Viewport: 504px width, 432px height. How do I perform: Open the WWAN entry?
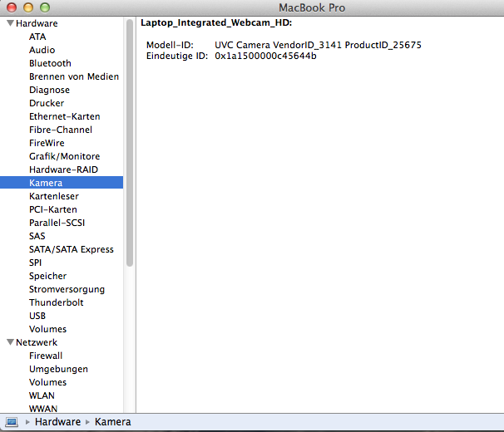pyautogui.click(x=43, y=409)
